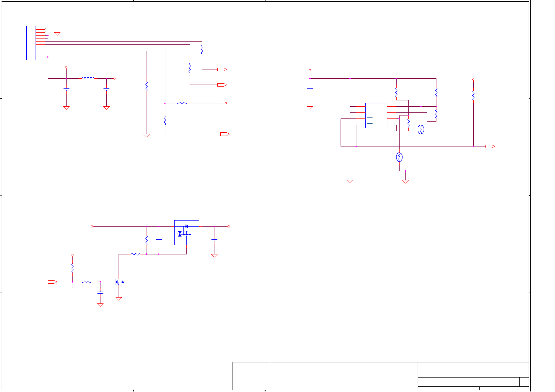Click the capacitor right of the inductor

pos(106,89)
